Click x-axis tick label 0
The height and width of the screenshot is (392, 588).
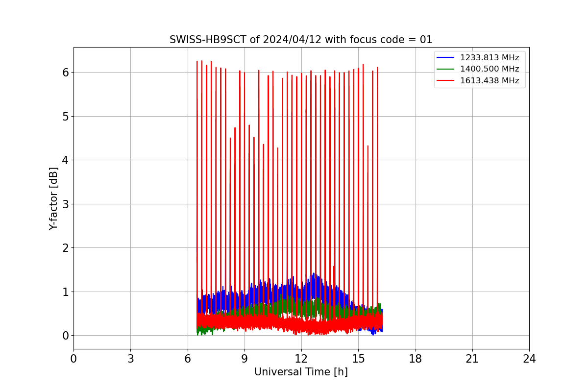pos(73,359)
